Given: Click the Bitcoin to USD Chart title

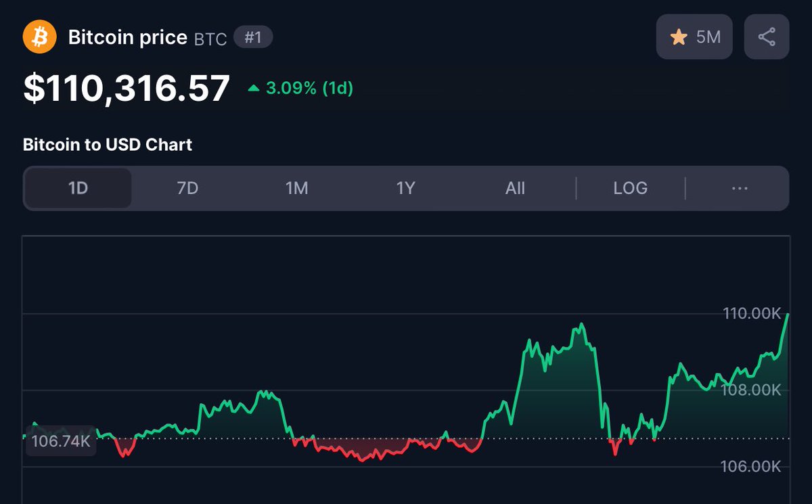Looking at the screenshot, I should [108, 145].
